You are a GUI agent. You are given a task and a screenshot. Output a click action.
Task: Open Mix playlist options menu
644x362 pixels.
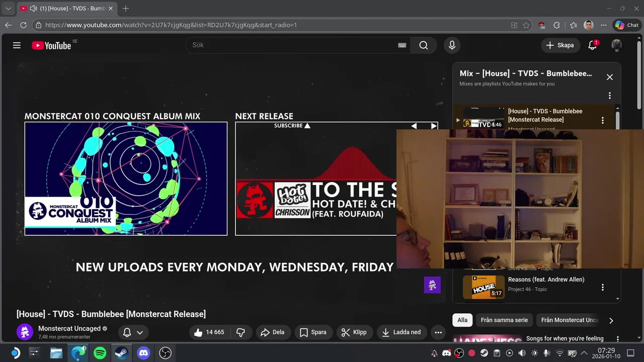pos(609,96)
